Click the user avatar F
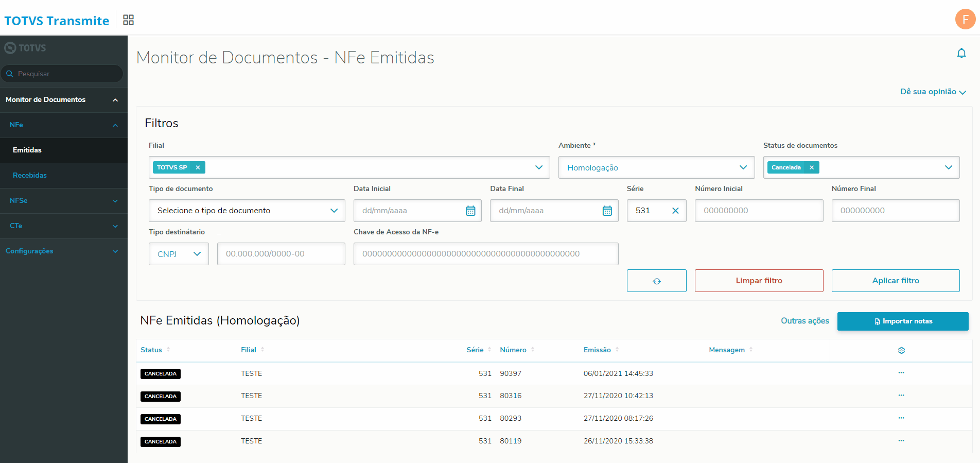 (x=965, y=20)
